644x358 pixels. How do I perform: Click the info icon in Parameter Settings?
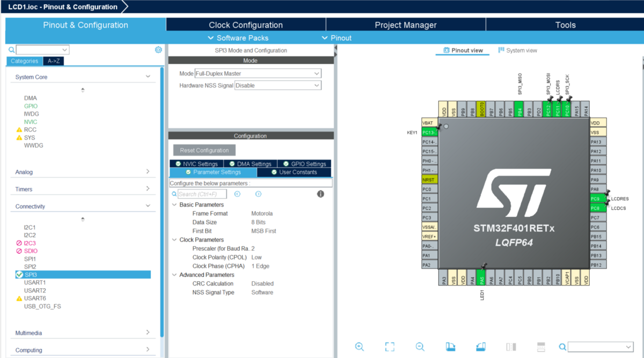click(320, 194)
